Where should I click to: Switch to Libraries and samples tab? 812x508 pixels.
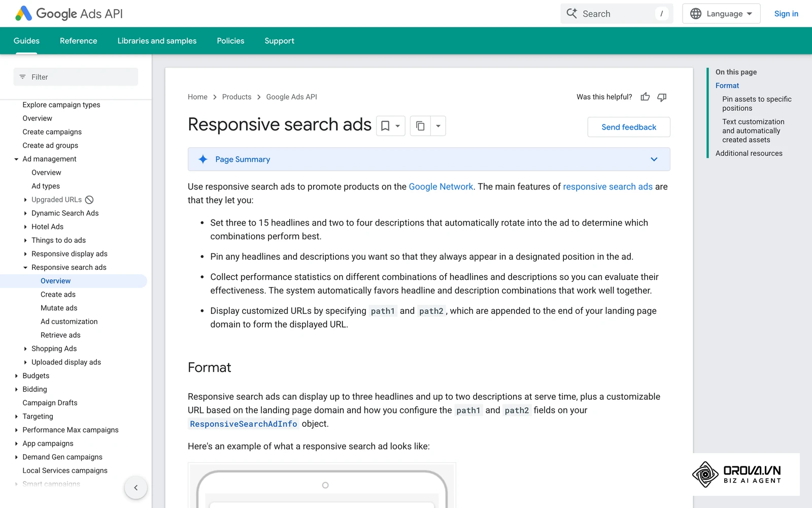pyautogui.click(x=157, y=41)
